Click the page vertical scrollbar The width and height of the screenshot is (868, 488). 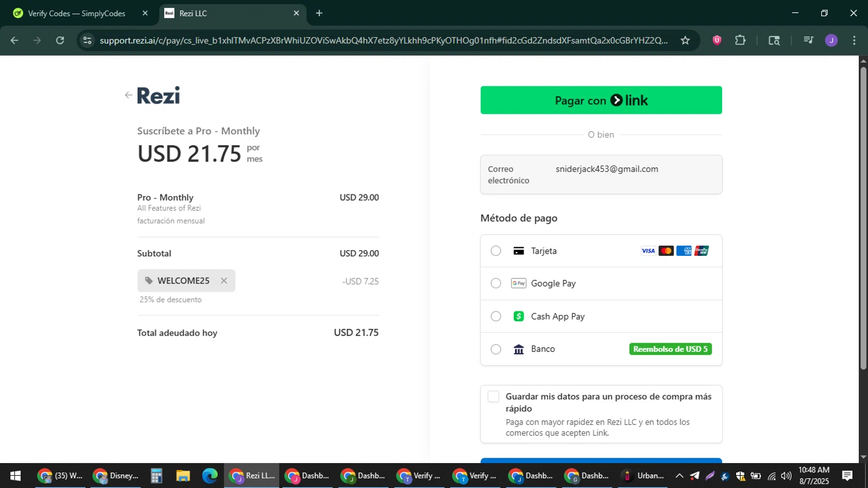863,219
